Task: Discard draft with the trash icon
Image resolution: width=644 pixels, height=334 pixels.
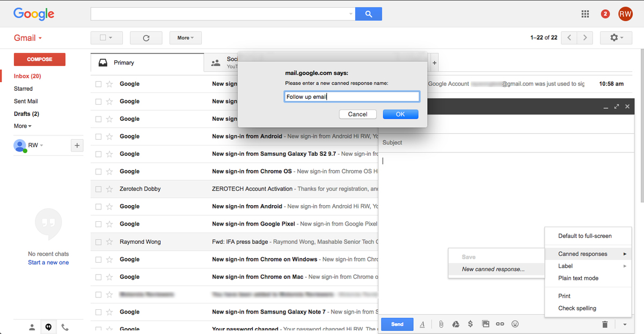Action: pos(605,324)
